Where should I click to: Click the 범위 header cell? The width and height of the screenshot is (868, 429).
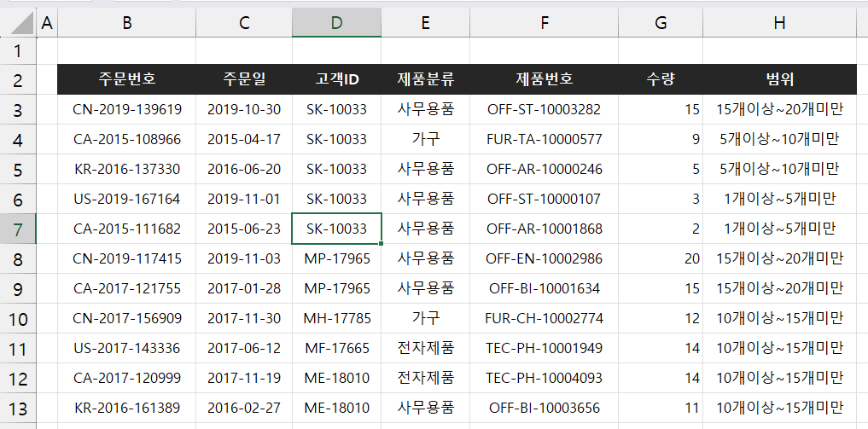pos(779,79)
